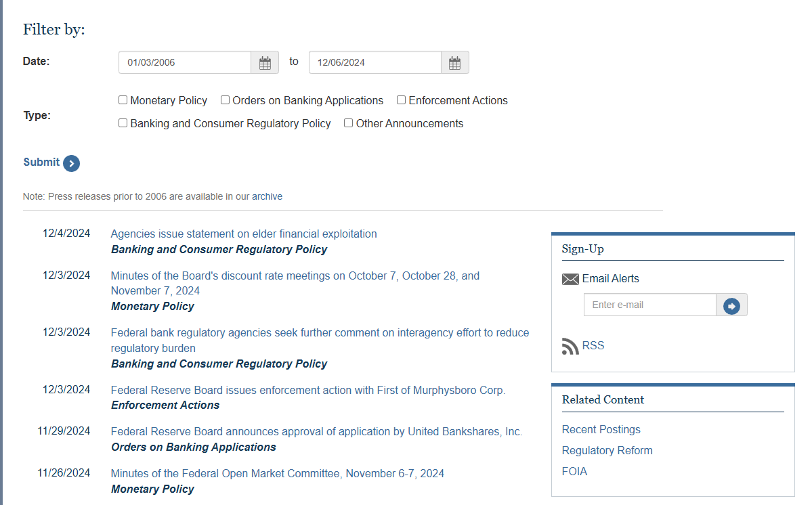The height and width of the screenshot is (505, 812).
Task: Click the 12/4/2024 date text
Action: [66, 234]
